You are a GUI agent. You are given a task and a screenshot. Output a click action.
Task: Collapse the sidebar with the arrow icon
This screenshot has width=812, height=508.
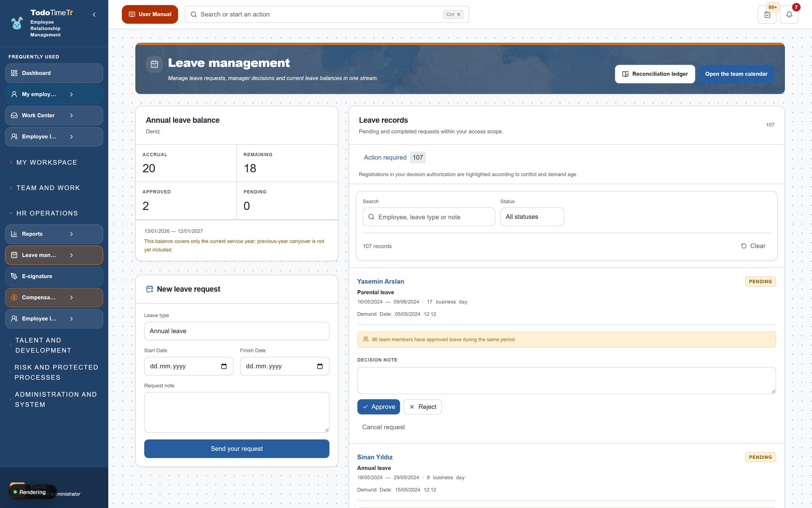[x=94, y=14]
